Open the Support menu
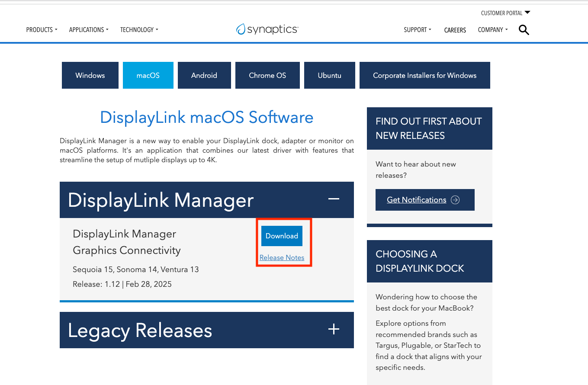588x385 pixels. point(418,30)
